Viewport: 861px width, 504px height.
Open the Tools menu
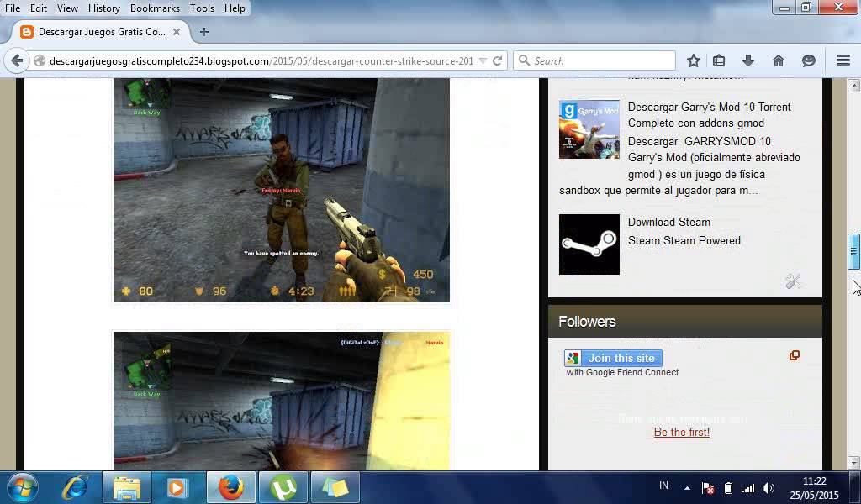pyautogui.click(x=202, y=8)
